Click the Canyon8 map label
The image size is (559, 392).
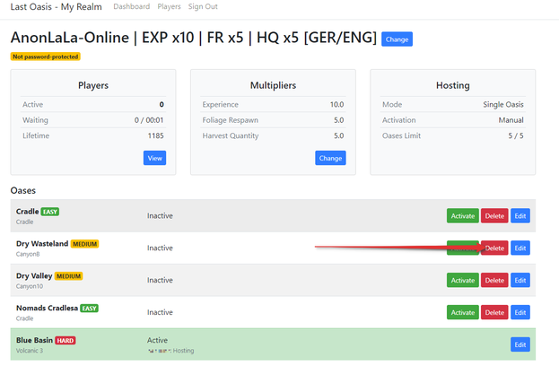point(28,254)
